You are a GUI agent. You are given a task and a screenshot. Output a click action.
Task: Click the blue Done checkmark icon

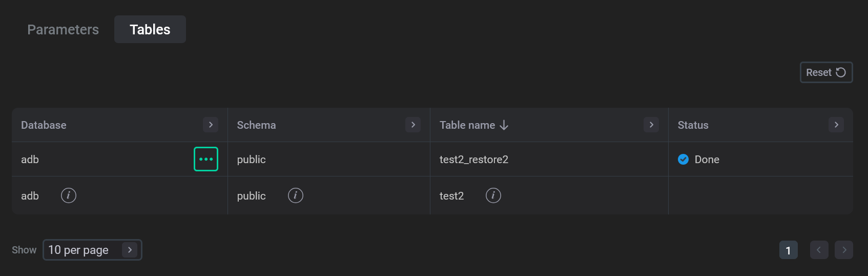coord(683,160)
